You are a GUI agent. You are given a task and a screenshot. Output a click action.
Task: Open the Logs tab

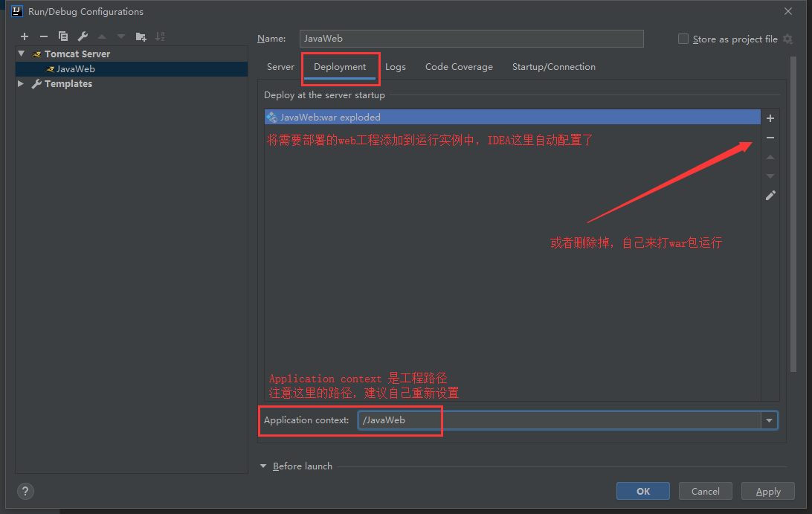(x=395, y=67)
